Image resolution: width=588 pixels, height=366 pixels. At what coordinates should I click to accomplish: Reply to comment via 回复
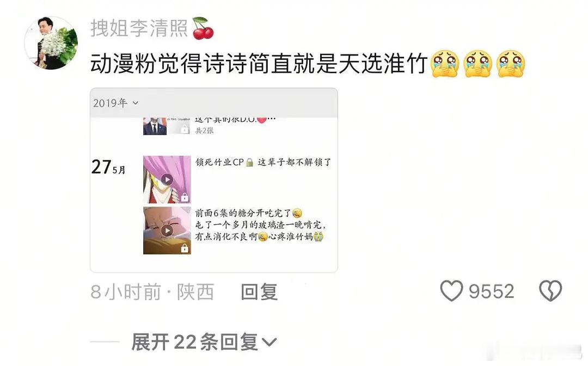[x=259, y=292]
